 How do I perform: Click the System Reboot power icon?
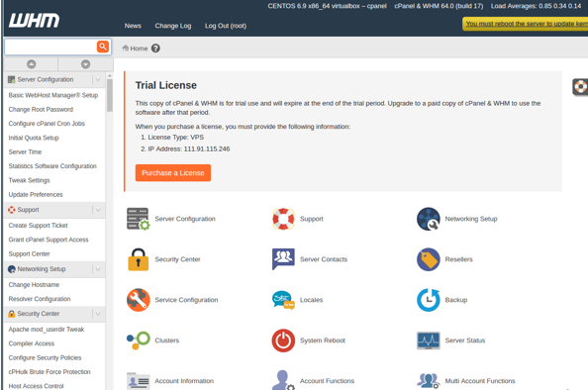point(283,341)
